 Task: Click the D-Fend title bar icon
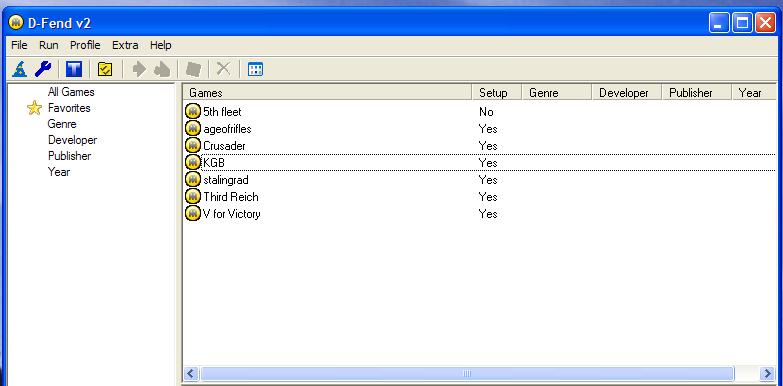click(x=16, y=22)
